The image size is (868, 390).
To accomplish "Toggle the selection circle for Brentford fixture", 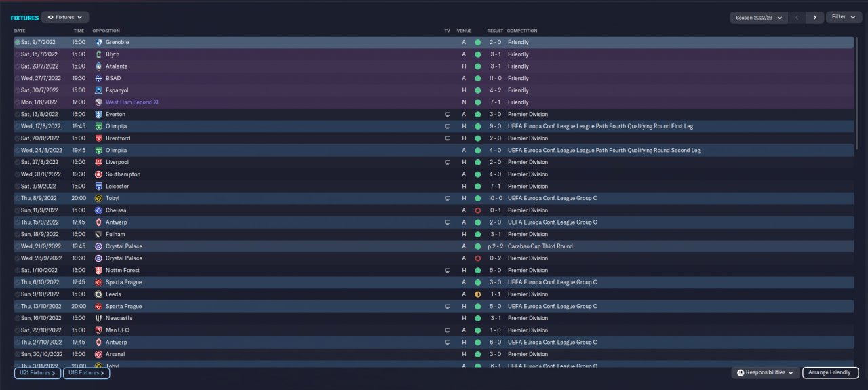I will (x=18, y=138).
